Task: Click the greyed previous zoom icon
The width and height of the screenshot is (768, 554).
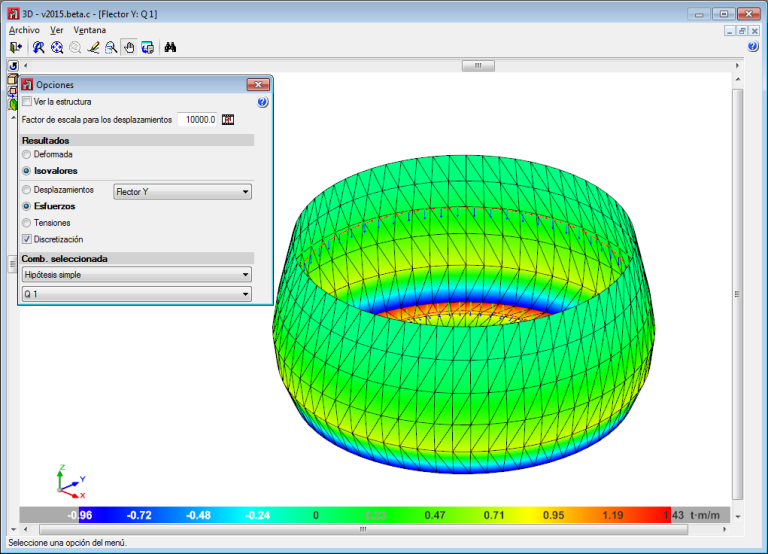Action: 75,48
